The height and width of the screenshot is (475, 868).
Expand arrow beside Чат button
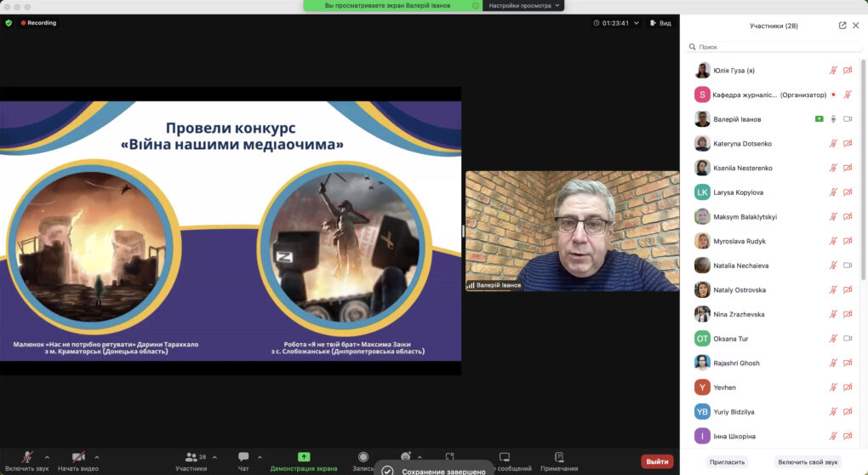[x=260, y=457]
